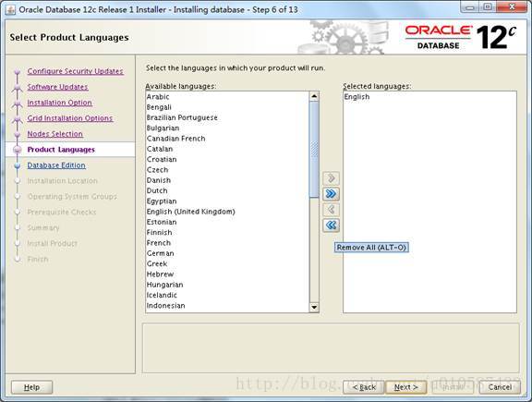532x402 pixels.
Task: Go to the Software Updates step
Action: (57, 87)
